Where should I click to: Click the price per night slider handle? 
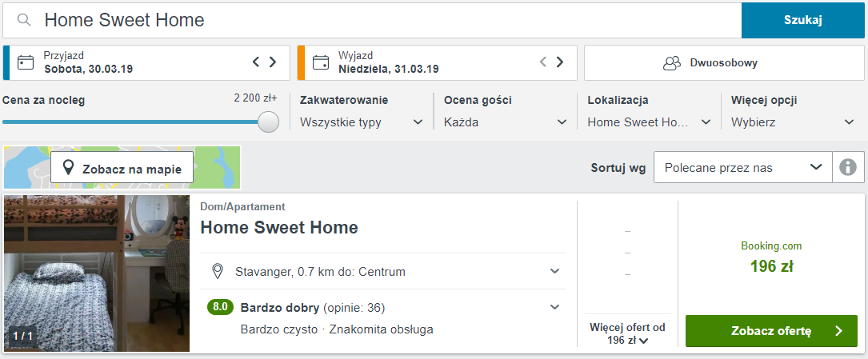(x=269, y=122)
